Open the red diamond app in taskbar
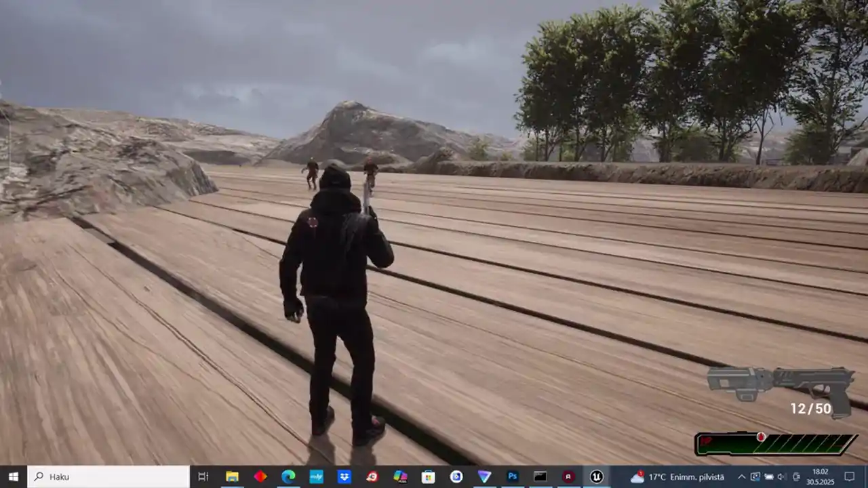 [260, 476]
